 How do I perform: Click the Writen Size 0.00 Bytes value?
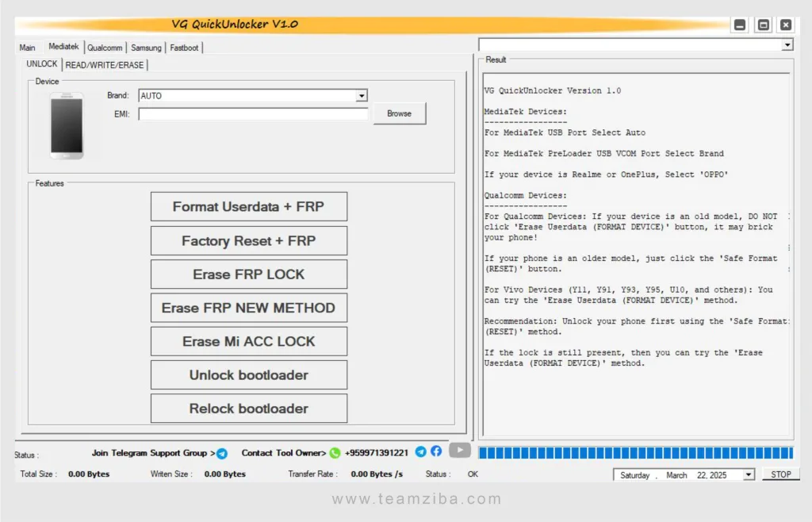pyautogui.click(x=224, y=474)
